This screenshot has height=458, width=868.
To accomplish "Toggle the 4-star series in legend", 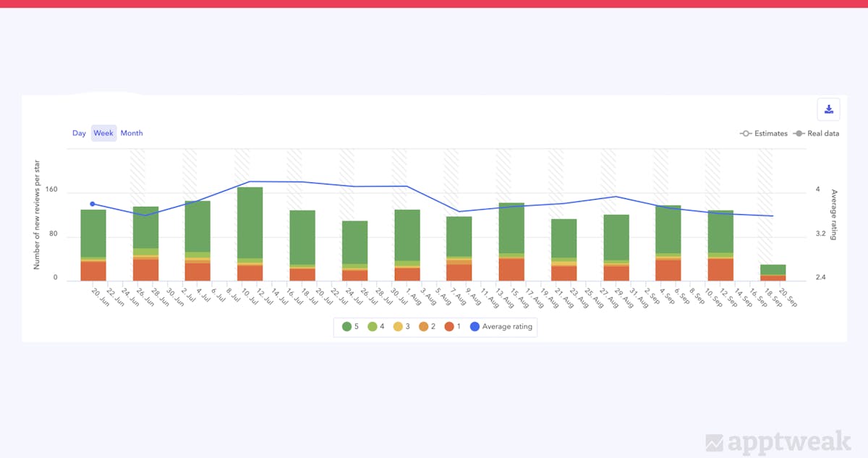I will (x=377, y=327).
